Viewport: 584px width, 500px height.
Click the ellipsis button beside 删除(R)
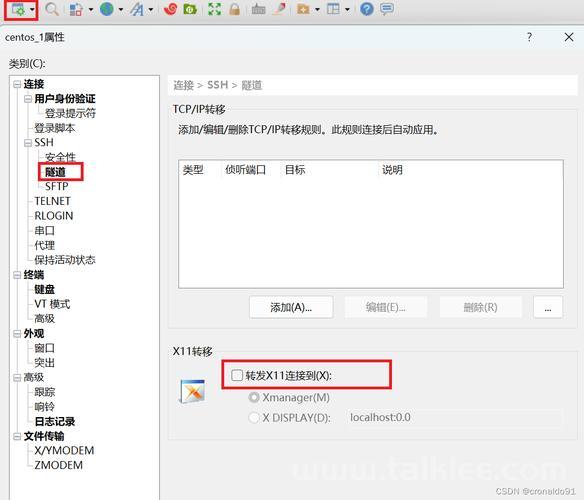pos(548,307)
